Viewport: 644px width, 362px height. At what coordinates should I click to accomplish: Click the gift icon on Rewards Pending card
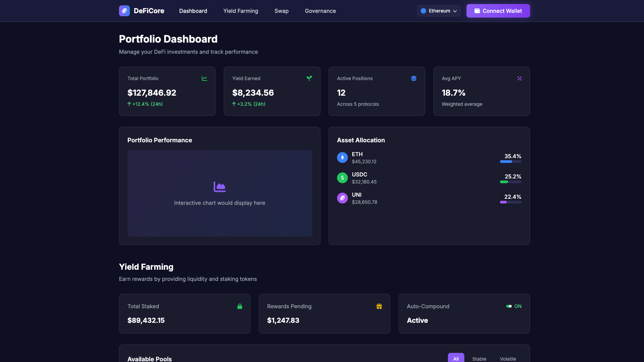pyautogui.click(x=379, y=306)
